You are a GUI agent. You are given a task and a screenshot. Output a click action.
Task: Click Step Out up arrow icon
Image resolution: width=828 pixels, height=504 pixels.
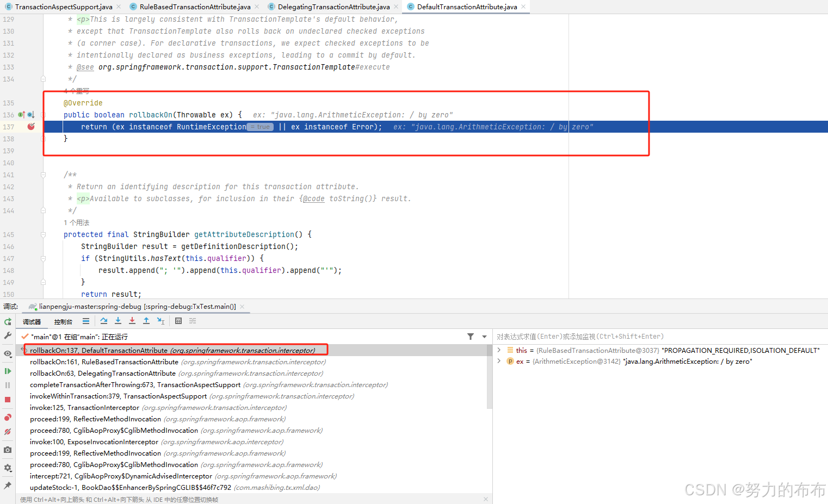point(146,321)
